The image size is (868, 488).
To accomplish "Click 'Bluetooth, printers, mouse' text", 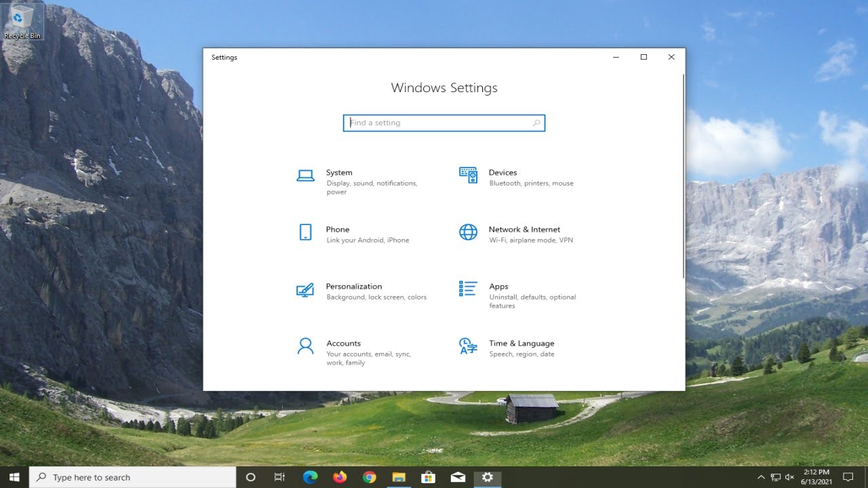I will click(531, 183).
